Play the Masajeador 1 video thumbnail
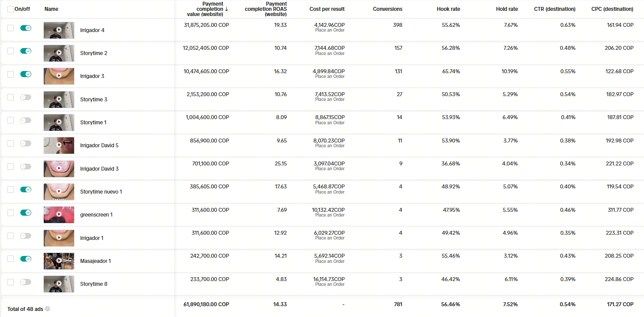This screenshot has width=644, height=317. (59, 260)
